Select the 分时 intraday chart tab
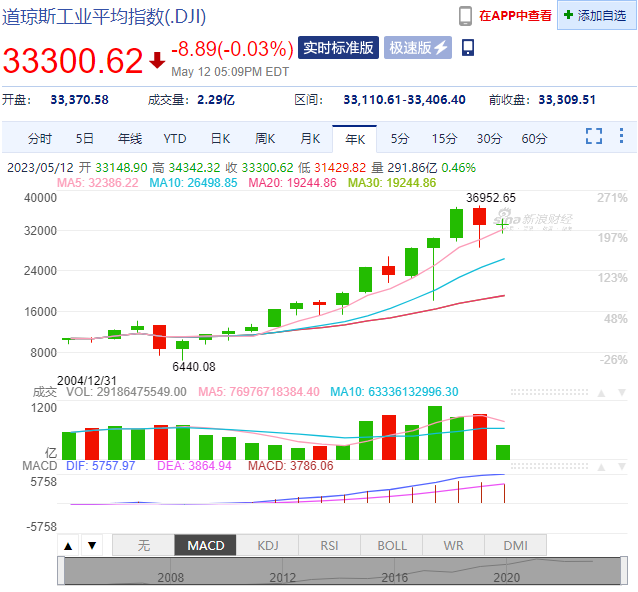Viewport: 638px width, 592px height. click(40, 138)
